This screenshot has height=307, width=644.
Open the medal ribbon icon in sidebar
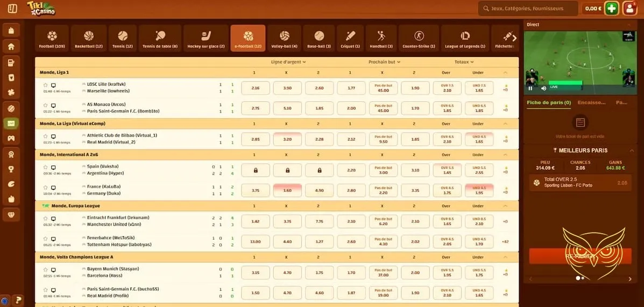coord(11,153)
